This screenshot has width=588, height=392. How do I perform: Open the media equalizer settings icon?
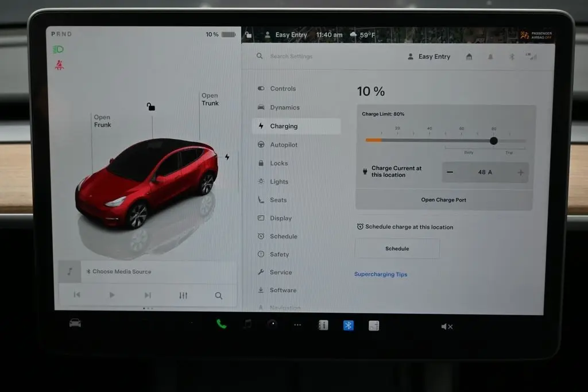tap(183, 296)
